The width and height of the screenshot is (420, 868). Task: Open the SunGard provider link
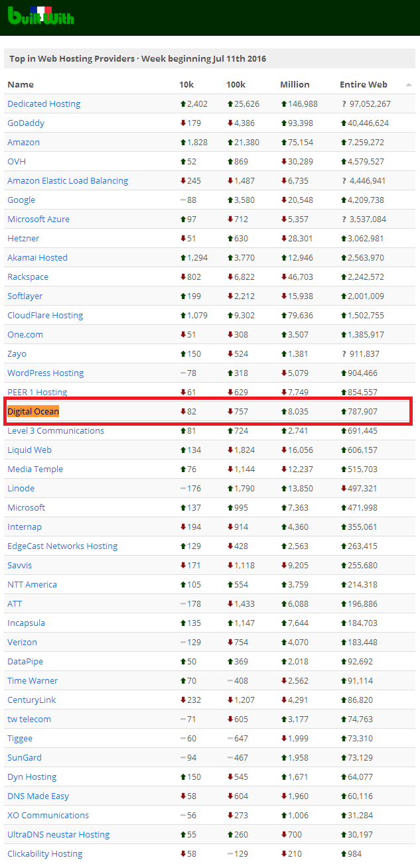coord(25,757)
